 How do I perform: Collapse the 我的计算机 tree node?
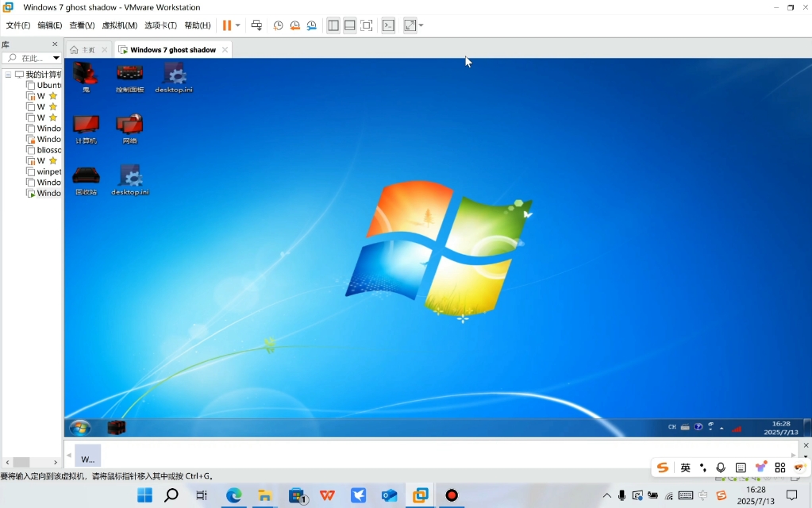pos(8,75)
